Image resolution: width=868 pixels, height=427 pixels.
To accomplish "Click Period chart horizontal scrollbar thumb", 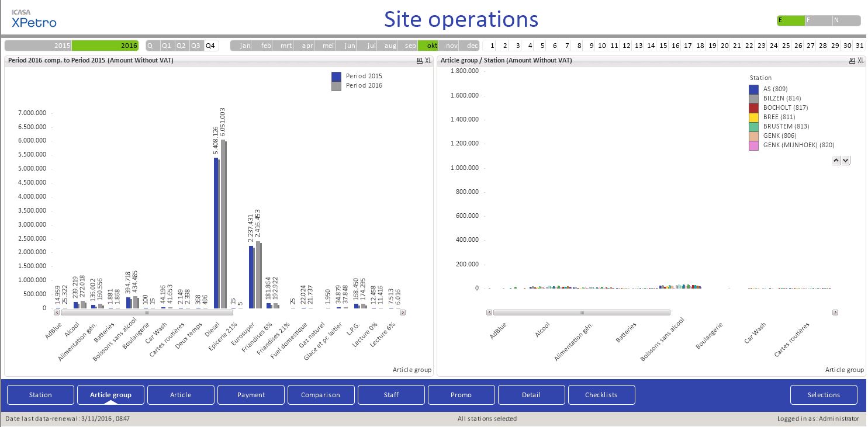I will [147, 313].
